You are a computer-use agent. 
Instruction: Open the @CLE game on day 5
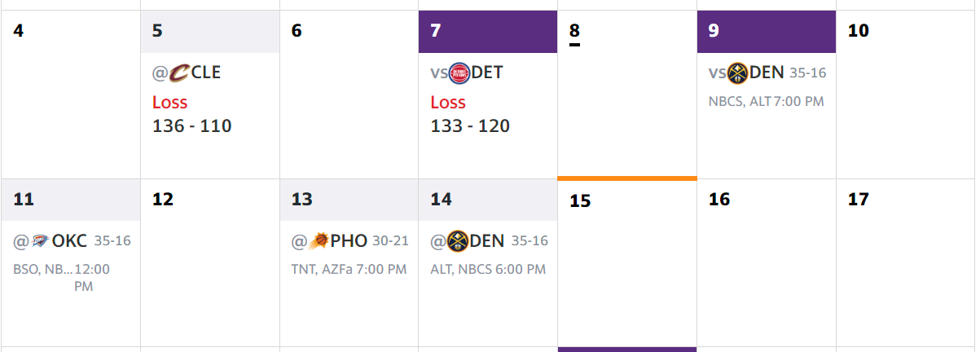[x=187, y=73]
